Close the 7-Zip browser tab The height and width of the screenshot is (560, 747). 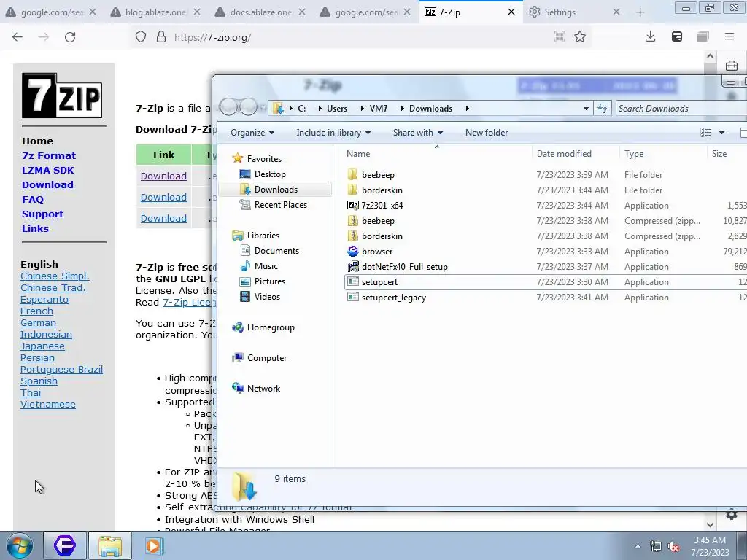click(511, 12)
